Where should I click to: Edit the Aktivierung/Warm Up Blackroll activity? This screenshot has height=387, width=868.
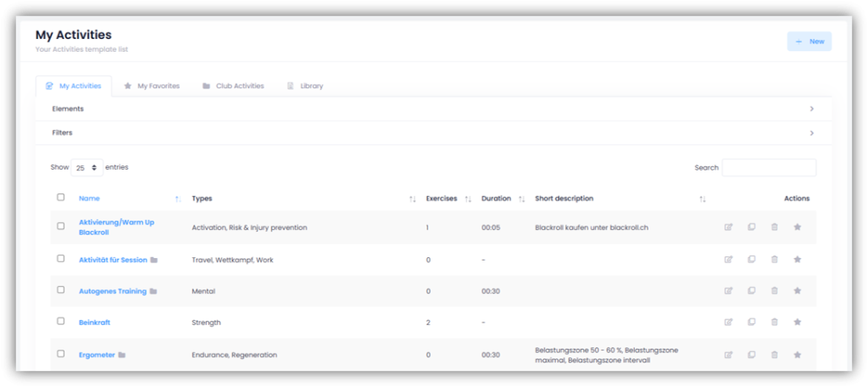coord(728,227)
